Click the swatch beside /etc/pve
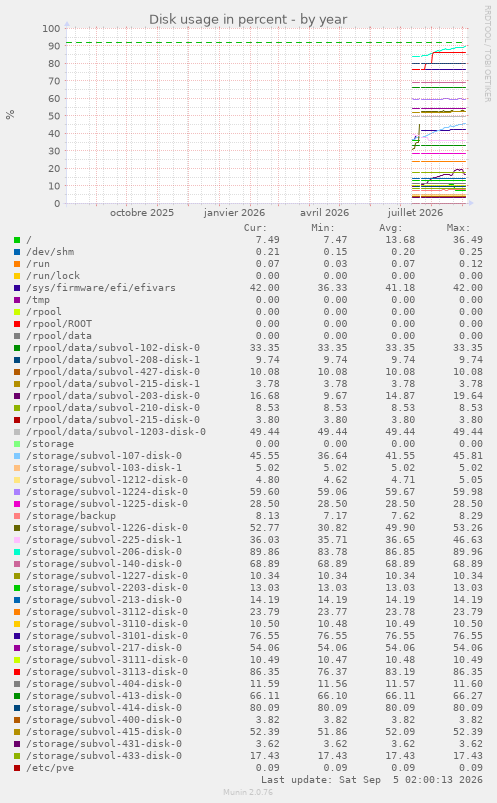The height and width of the screenshot is (803, 497). pyautogui.click(x=17, y=768)
